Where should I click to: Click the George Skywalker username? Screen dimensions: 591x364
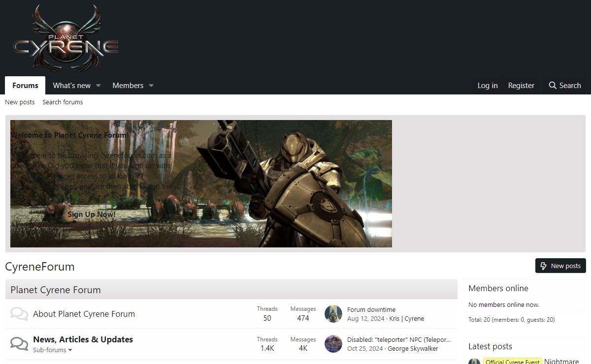coord(413,349)
